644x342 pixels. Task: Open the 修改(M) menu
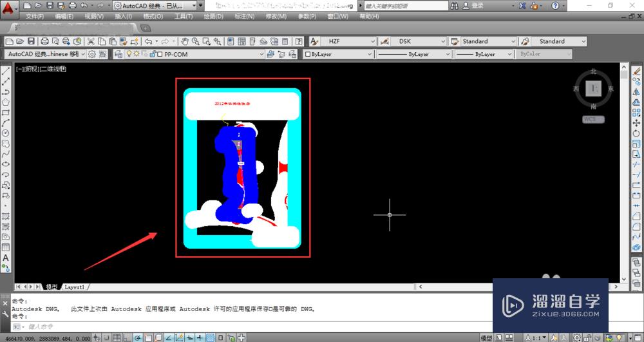click(276, 16)
